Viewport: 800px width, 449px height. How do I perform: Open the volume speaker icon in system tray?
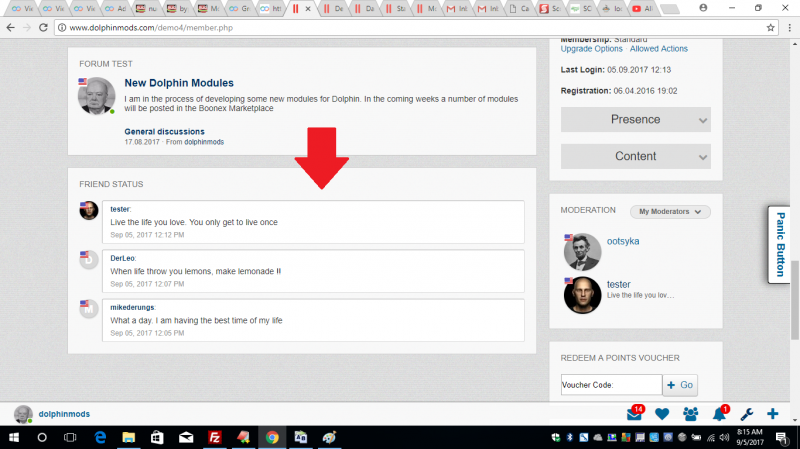click(724, 437)
